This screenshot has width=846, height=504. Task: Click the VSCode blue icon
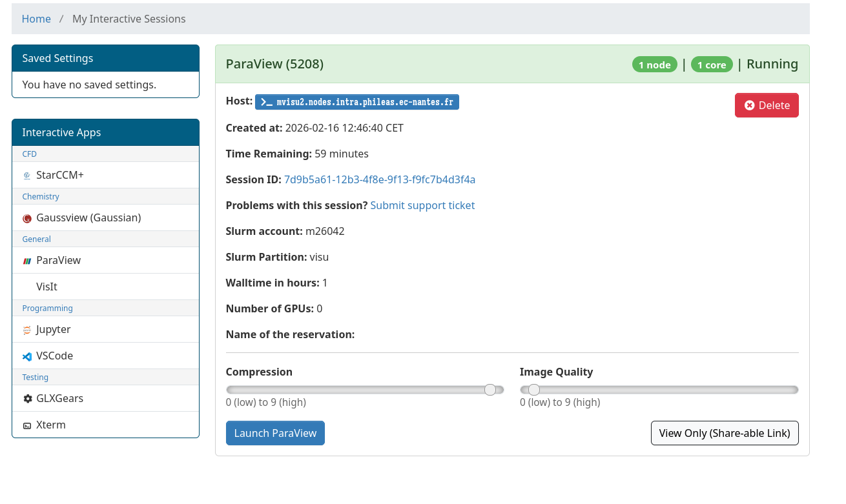pos(27,356)
